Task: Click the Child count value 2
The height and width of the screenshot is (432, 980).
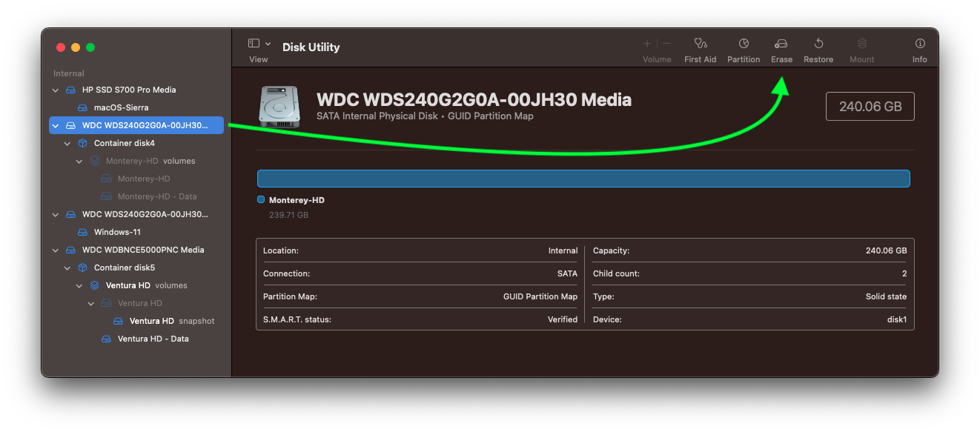Action: click(904, 273)
